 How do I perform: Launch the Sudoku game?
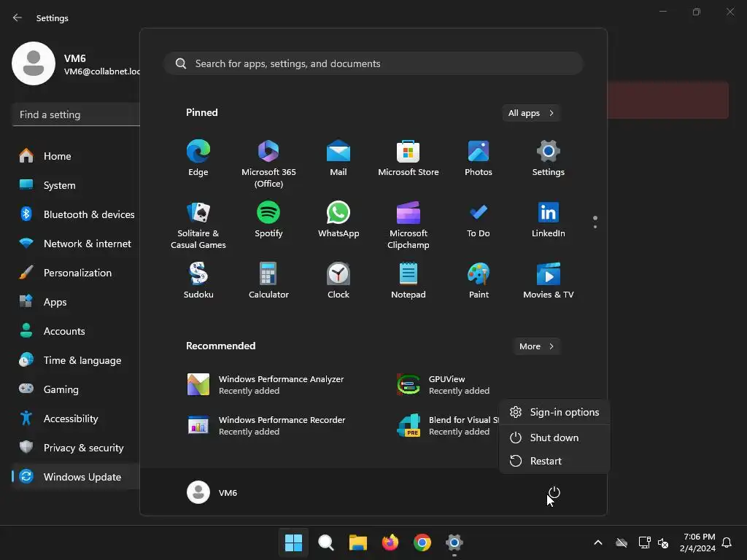click(198, 281)
